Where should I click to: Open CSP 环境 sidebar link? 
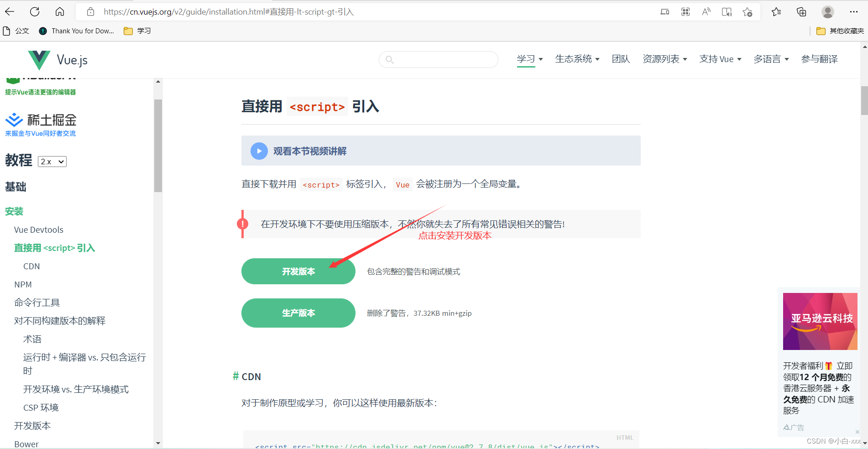(41, 407)
